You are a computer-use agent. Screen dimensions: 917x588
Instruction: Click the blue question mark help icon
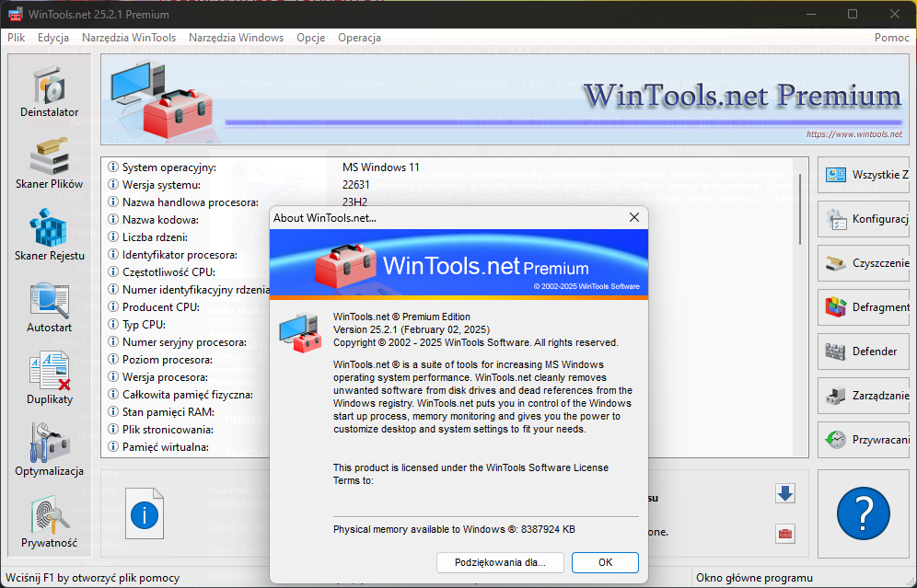pos(864,513)
